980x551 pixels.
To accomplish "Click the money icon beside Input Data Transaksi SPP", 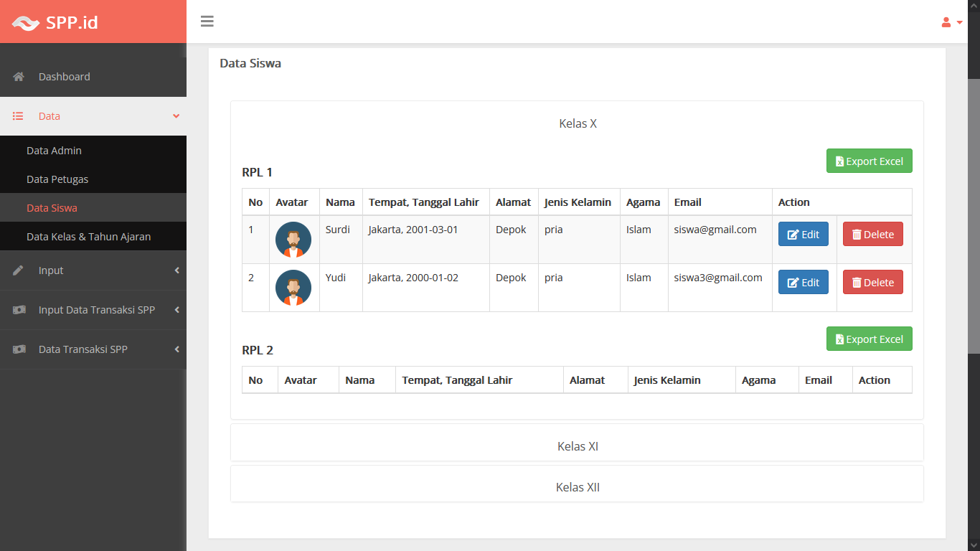I will (19, 310).
